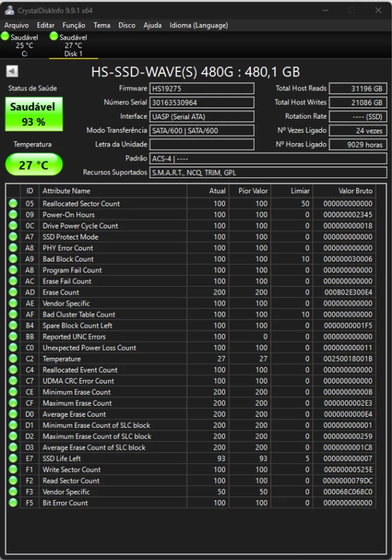392x560 pixels.
Task: Select the Erase Fail Count row
Action: click(x=191, y=281)
